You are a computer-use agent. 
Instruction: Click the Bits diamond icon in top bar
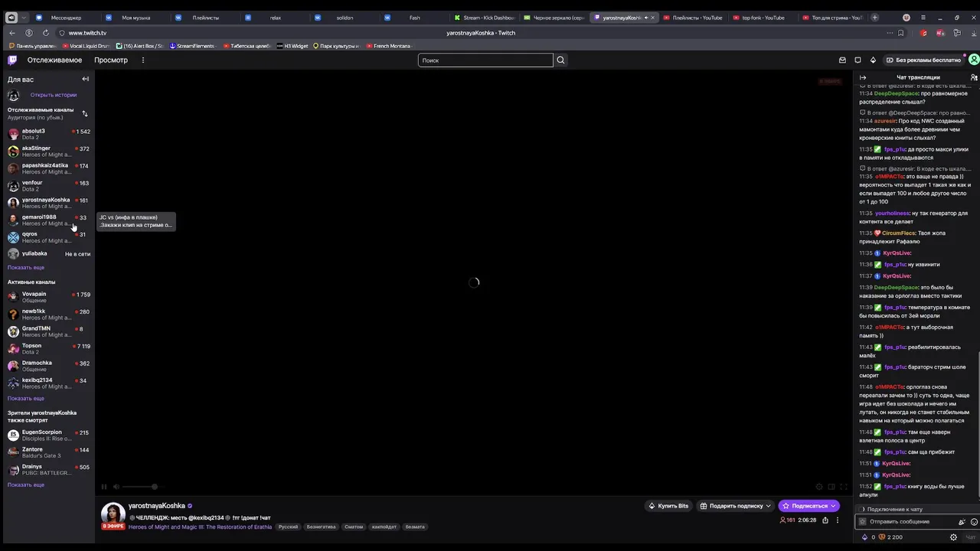tap(873, 60)
